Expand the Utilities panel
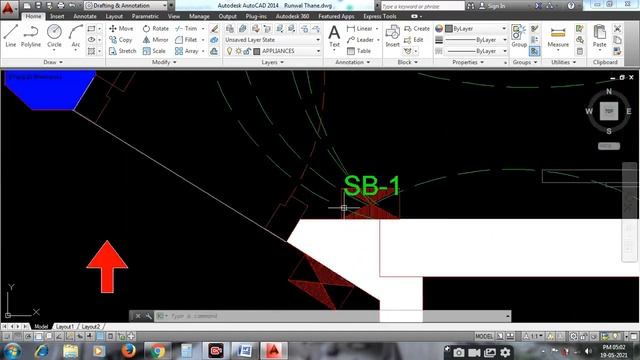 tap(564, 62)
